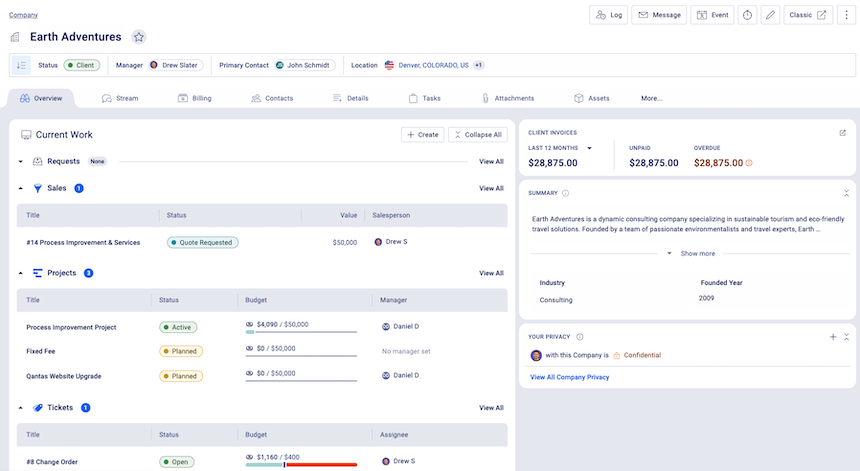Click the sort fields icon beside Status
The width and height of the screenshot is (860, 471).
pos(21,65)
